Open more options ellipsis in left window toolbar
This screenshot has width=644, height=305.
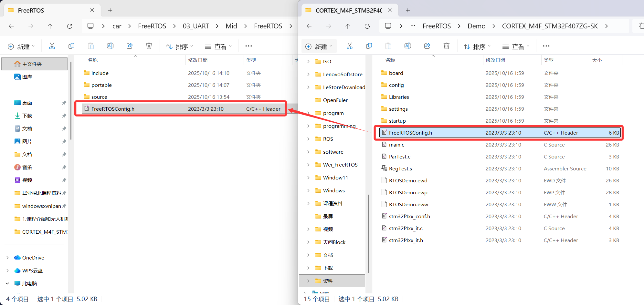(248, 46)
